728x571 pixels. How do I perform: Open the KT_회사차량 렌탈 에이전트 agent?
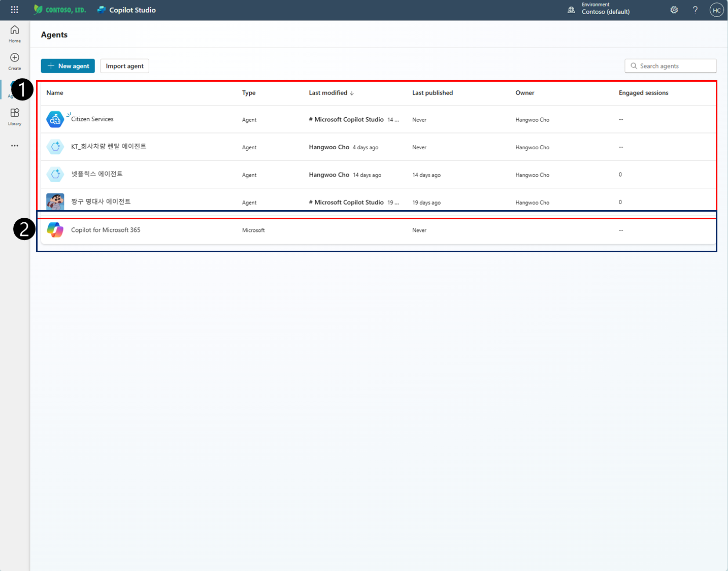click(x=109, y=147)
